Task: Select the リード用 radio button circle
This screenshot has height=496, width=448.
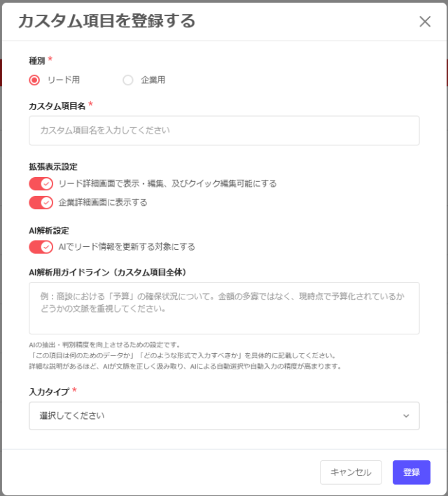Action: 34,80
